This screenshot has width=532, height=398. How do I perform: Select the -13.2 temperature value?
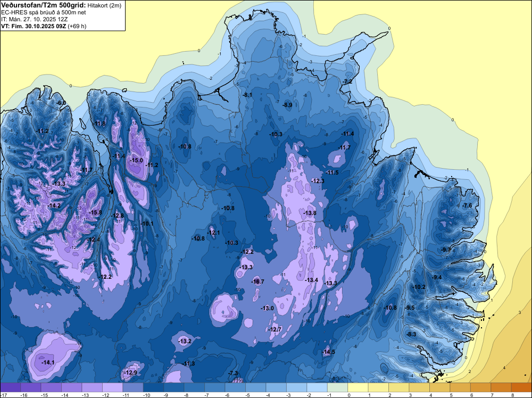pyautogui.click(x=185, y=341)
